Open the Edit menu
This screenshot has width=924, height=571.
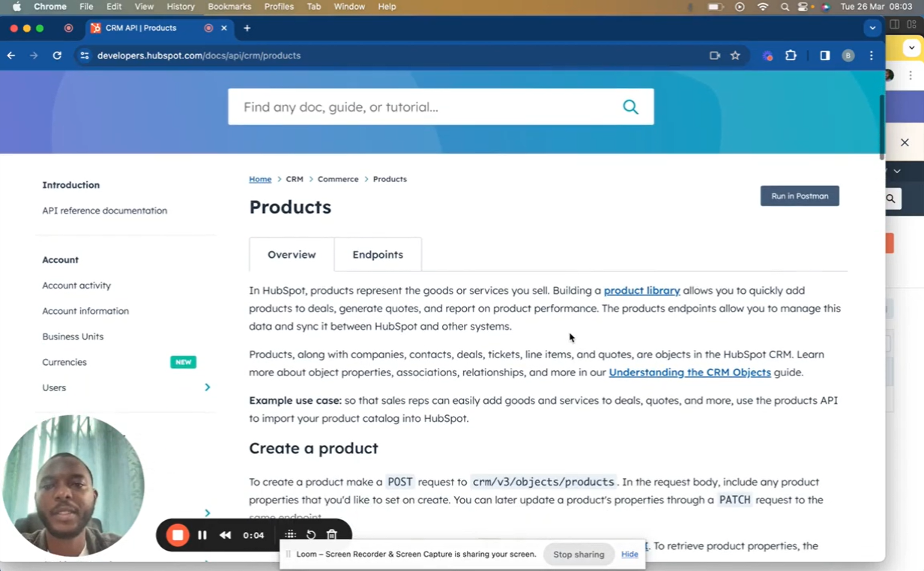tap(114, 7)
